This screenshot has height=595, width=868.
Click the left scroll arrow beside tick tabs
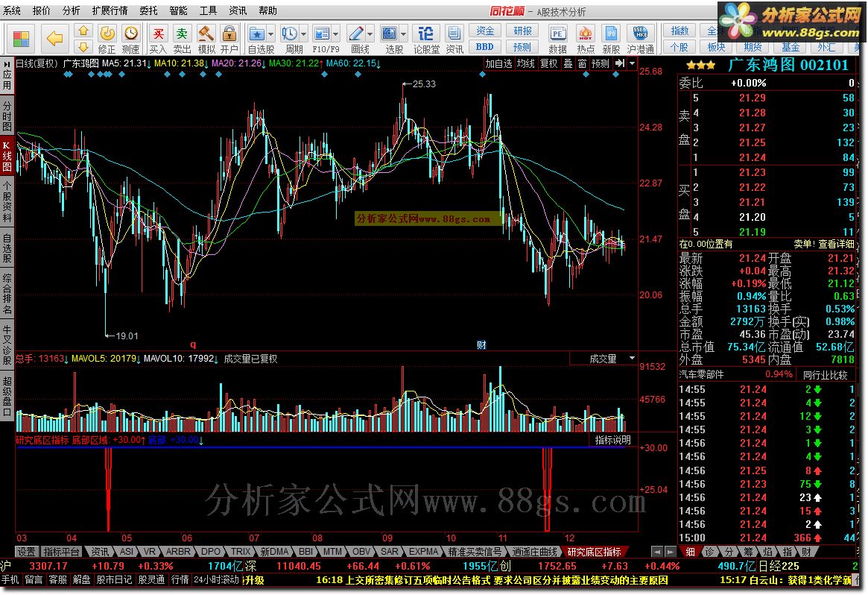(656, 552)
